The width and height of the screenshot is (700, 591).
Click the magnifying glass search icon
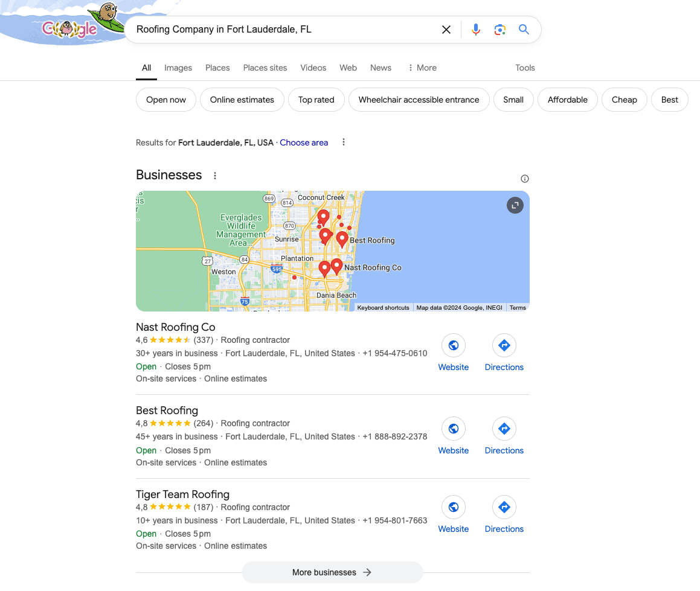click(x=524, y=30)
